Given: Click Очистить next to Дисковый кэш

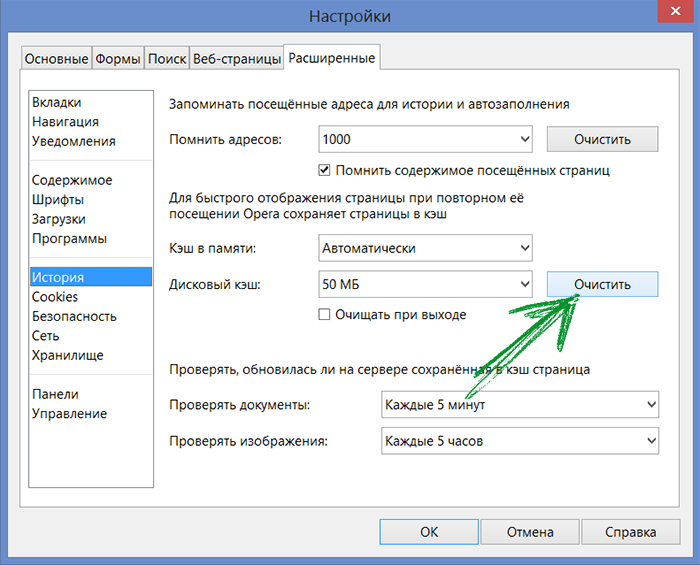Looking at the screenshot, I should [x=602, y=284].
